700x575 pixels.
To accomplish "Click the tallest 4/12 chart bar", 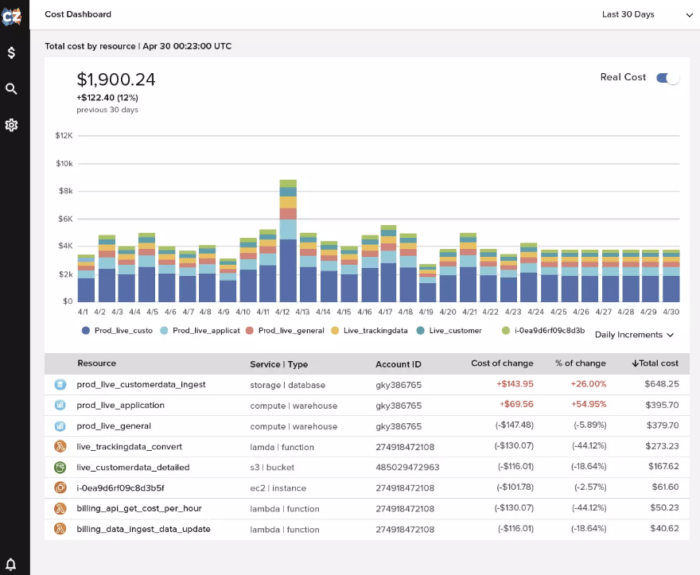I will tap(288, 240).
